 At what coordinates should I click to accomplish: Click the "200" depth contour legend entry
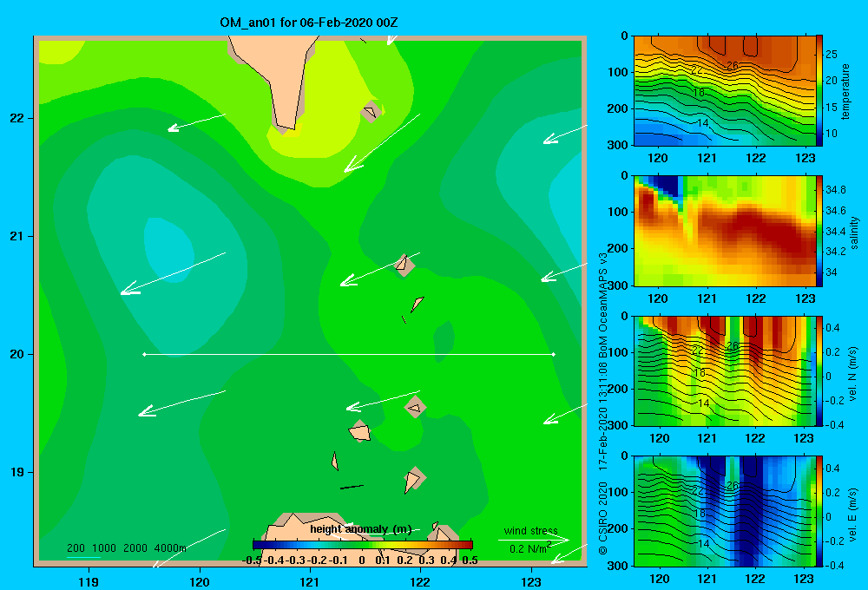coord(76,548)
